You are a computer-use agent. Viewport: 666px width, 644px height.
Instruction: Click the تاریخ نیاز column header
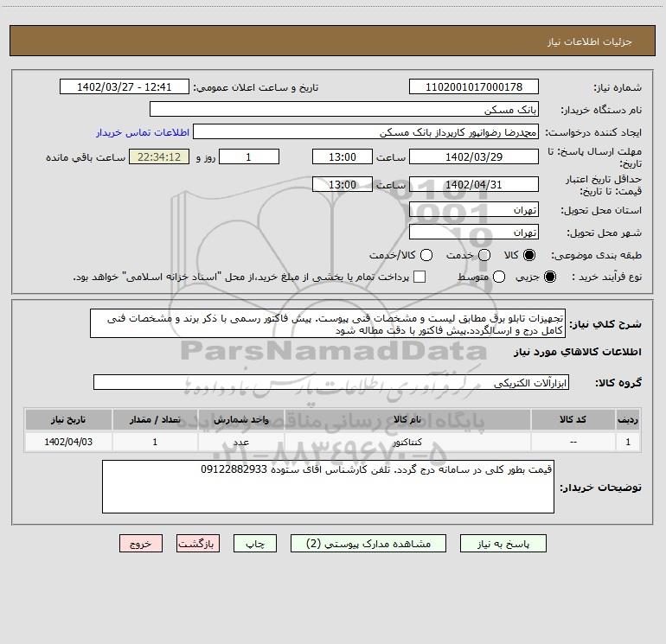tap(69, 419)
